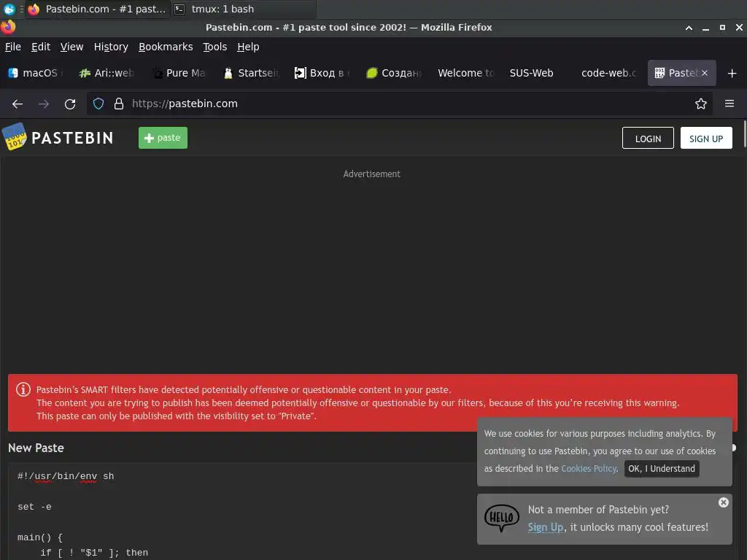Switch to the Startseite tab
The height and width of the screenshot is (560, 747).
click(x=252, y=73)
